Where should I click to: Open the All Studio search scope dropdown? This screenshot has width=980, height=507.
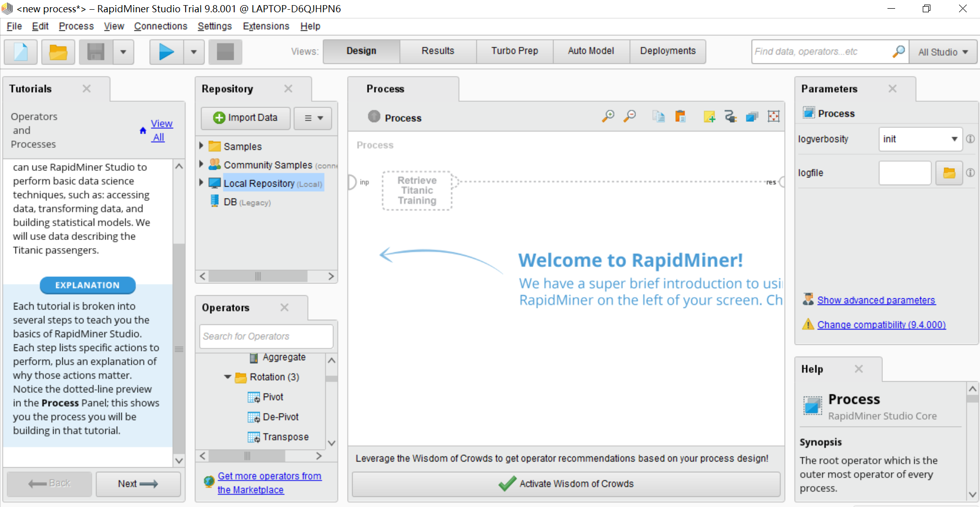point(943,52)
